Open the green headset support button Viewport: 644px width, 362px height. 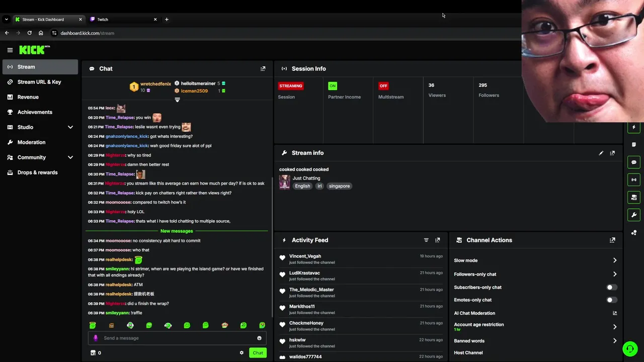(630, 348)
